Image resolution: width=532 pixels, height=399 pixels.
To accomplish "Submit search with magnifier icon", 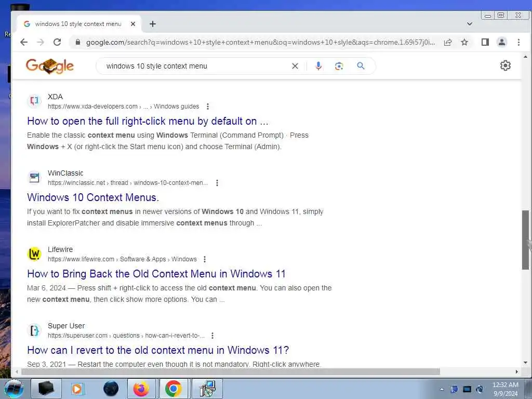I will (361, 66).
